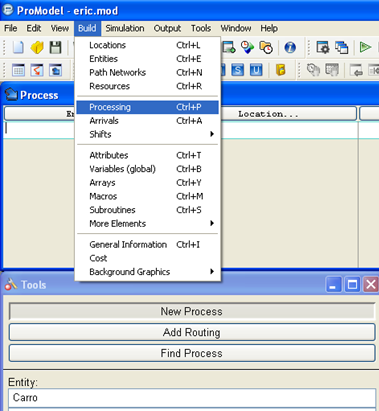This screenshot has width=379, height=411.
Task: Click the cascading windows icon
Action: 341,47
